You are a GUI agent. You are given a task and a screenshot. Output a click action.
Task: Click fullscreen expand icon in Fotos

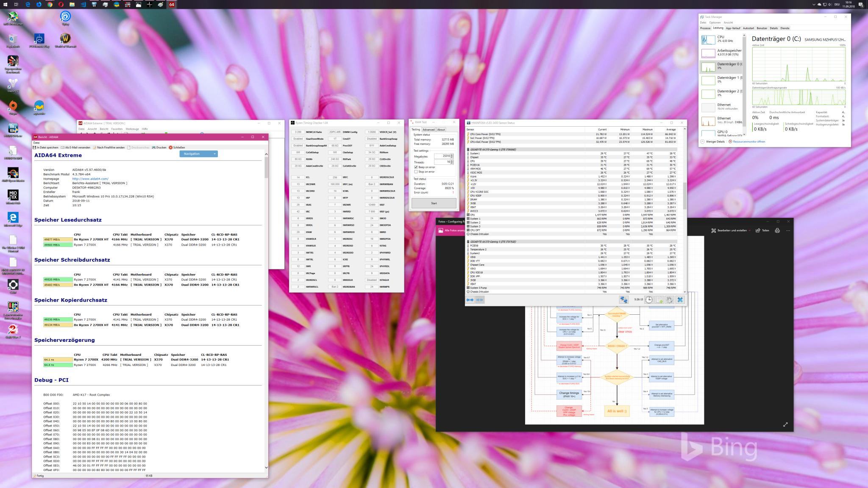point(785,424)
